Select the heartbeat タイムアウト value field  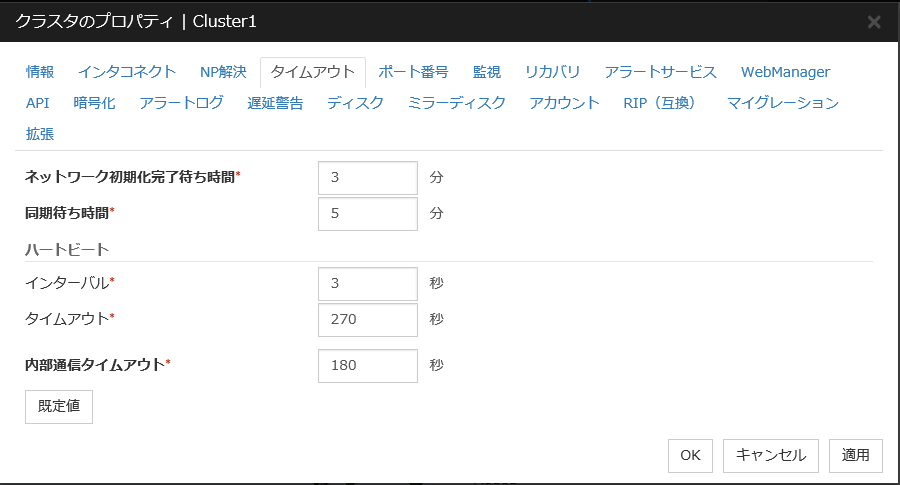pos(367,320)
